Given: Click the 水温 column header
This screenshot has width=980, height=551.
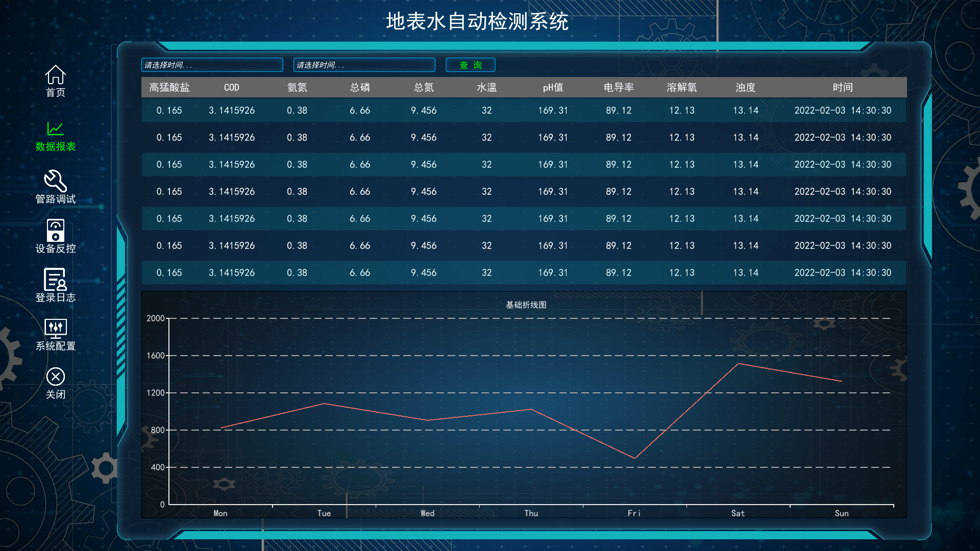Looking at the screenshot, I should [x=487, y=87].
